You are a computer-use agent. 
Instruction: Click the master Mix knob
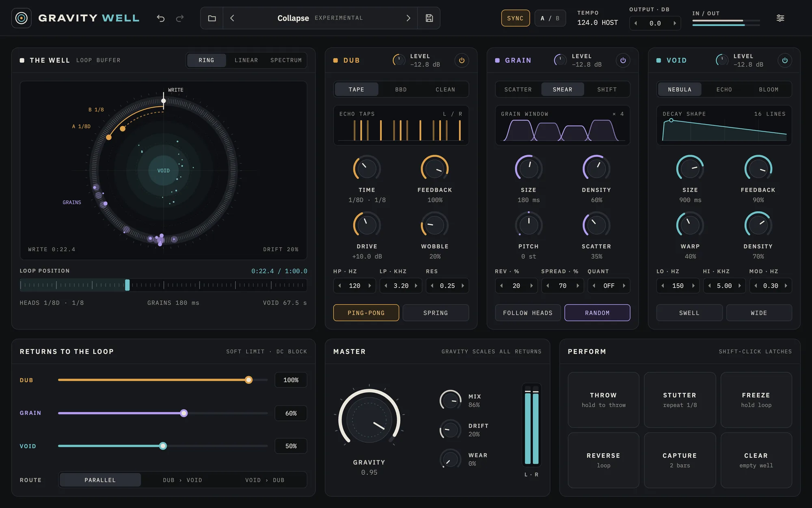[450, 401]
